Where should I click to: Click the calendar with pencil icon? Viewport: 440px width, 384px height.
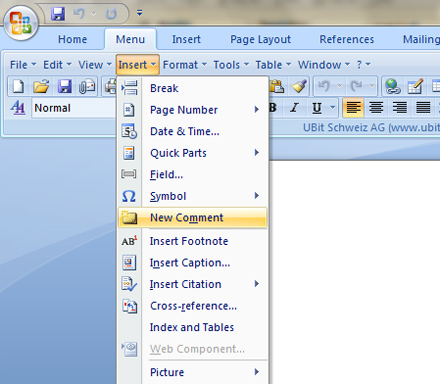click(415, 86)
